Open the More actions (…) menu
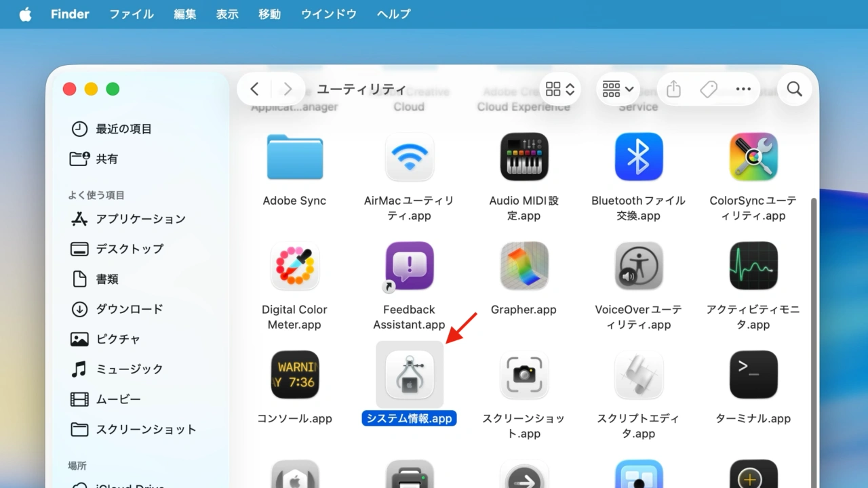This screenshot has width=868, height=488. coord(743,89)
